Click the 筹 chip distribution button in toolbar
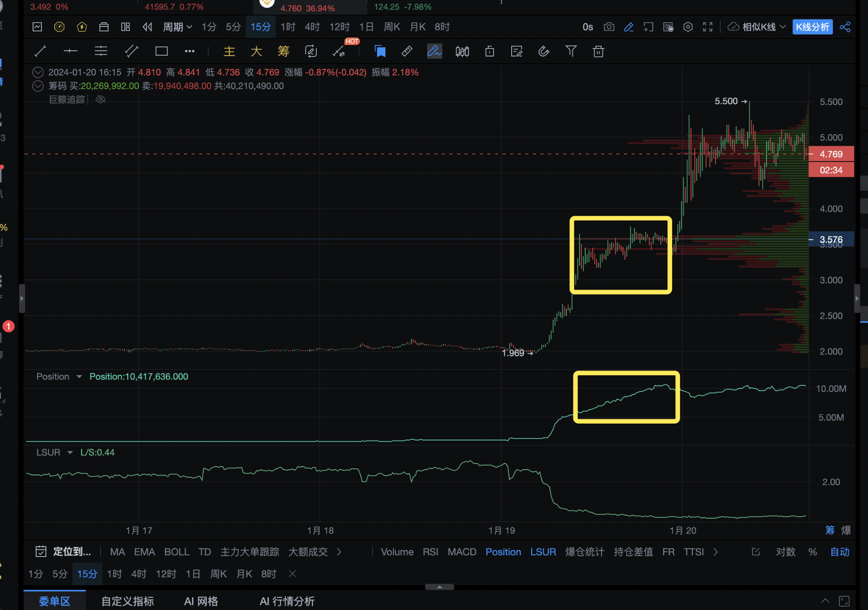Image resolution: width=868 pixels, height=610 pixels. (x=284, y=51)
